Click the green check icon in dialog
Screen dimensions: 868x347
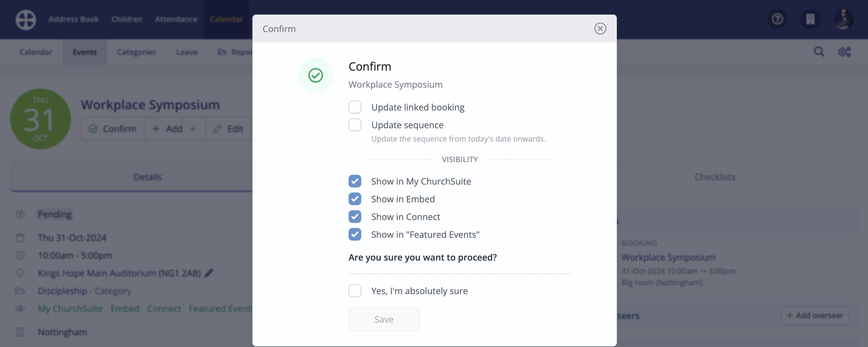(315, 75)
